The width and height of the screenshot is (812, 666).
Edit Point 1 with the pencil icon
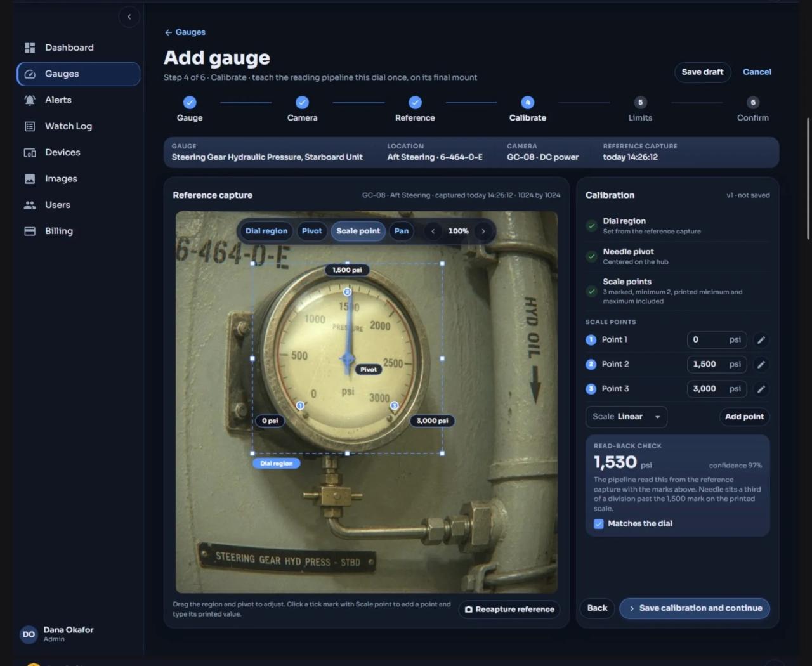[761, 340]
